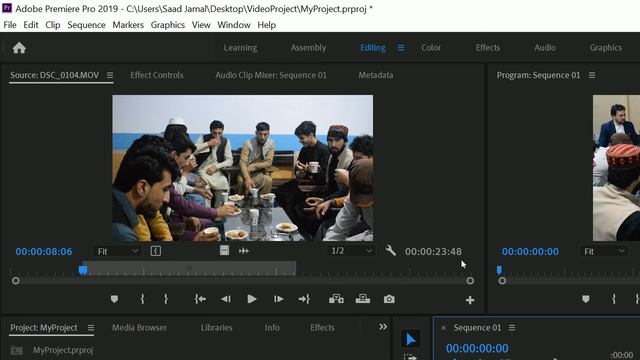The height and width of the screenshot is (360, 640).
Task: Open Source monitor wrench settings
Action: click(391, 251)
